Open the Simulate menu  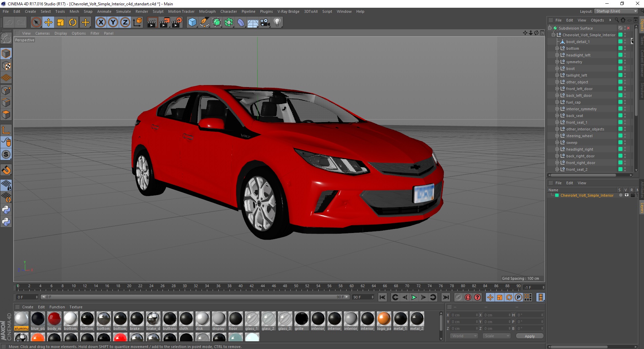pyautogui.click(x=123, y=11)
